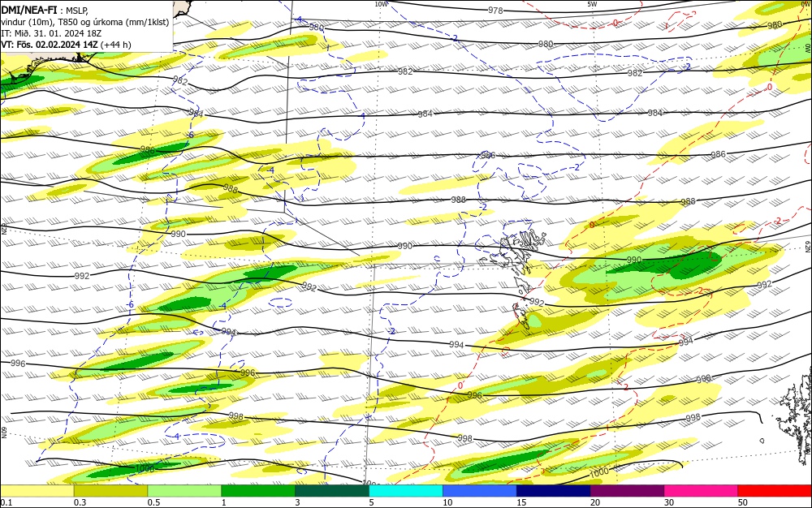This screenshot has width=812, height=508.
Task: Click the 'IT: Mið. 31. 01. 2024 18Z' line
Action: click(x=51, y=33)
